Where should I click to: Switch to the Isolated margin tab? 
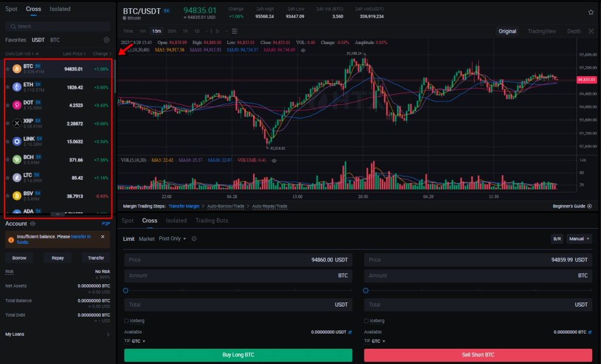tap(176, 221)
